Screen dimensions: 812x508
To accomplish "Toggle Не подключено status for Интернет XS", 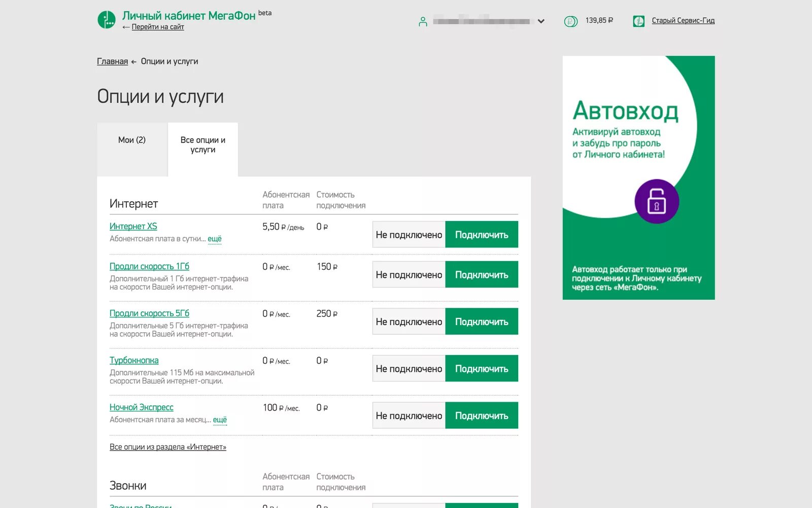I will pyautogui.click(x=409, y=235).
